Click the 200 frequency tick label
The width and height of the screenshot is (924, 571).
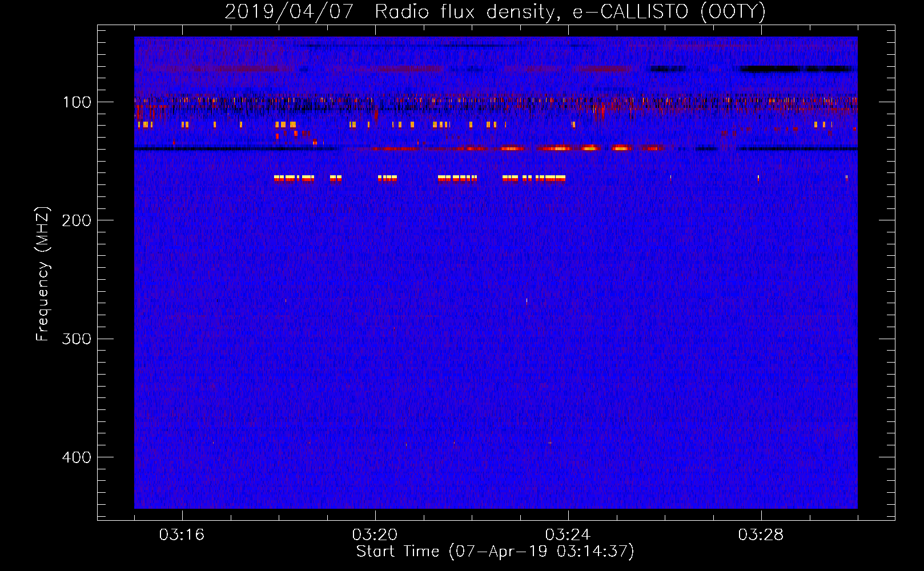(77, 220)
